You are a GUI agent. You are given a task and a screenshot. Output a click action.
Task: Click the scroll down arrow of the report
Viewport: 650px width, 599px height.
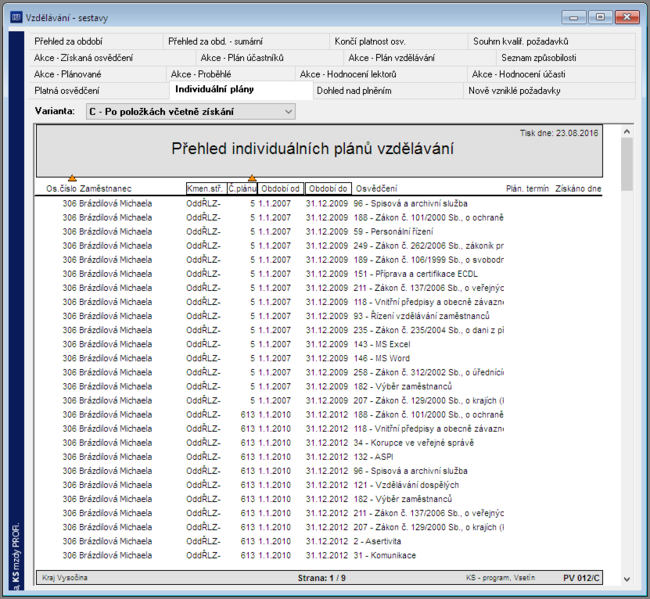click(x=626, y=579)
